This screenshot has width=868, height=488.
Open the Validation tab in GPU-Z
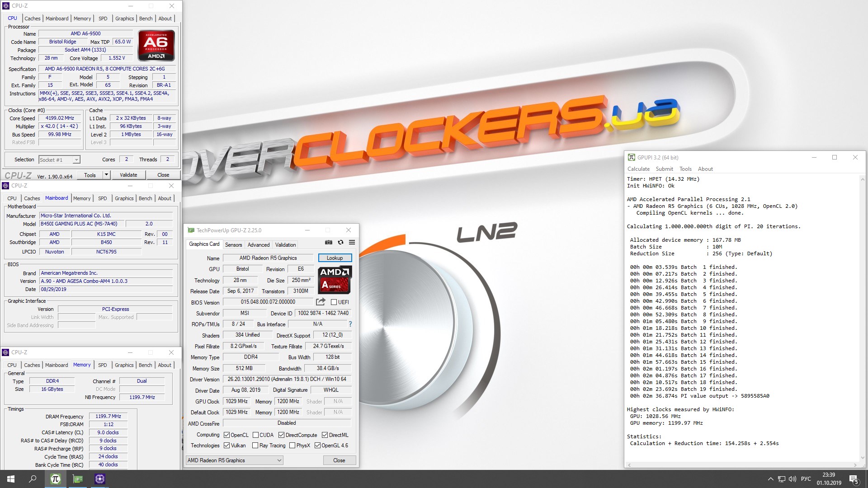click(286, 245)
